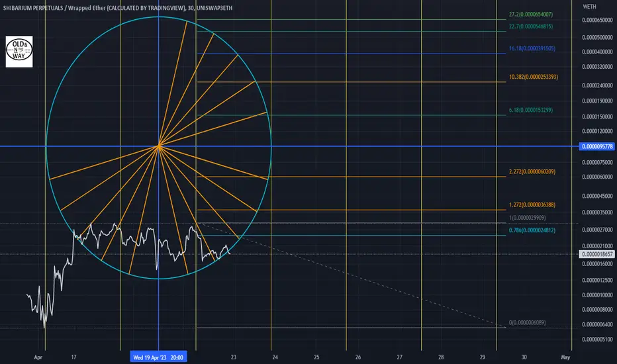Screen dimensions: 617x364
Task: Click the Wed 19 Apr '23 20:00 date label
Action: pyautogui.click(x=158, y=357)
